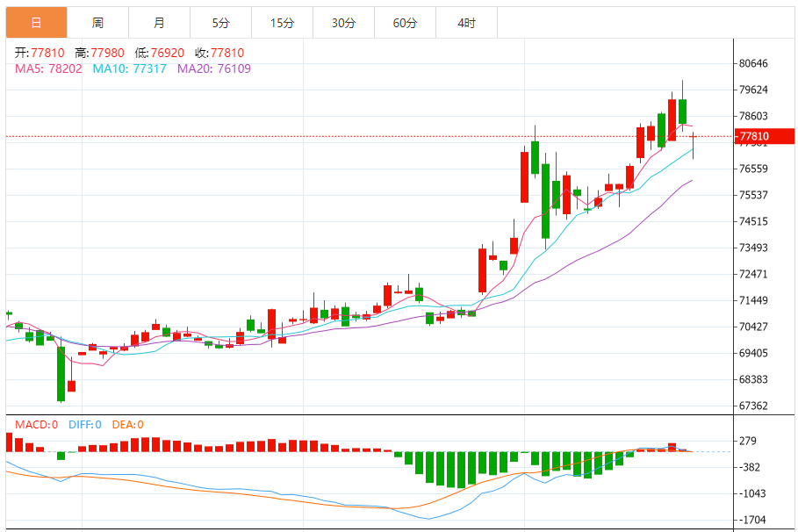Image resolution: width=798 pixels, height=532 pixels.
Task: Select the 15分 interval tab
Action: click(282, 23)
